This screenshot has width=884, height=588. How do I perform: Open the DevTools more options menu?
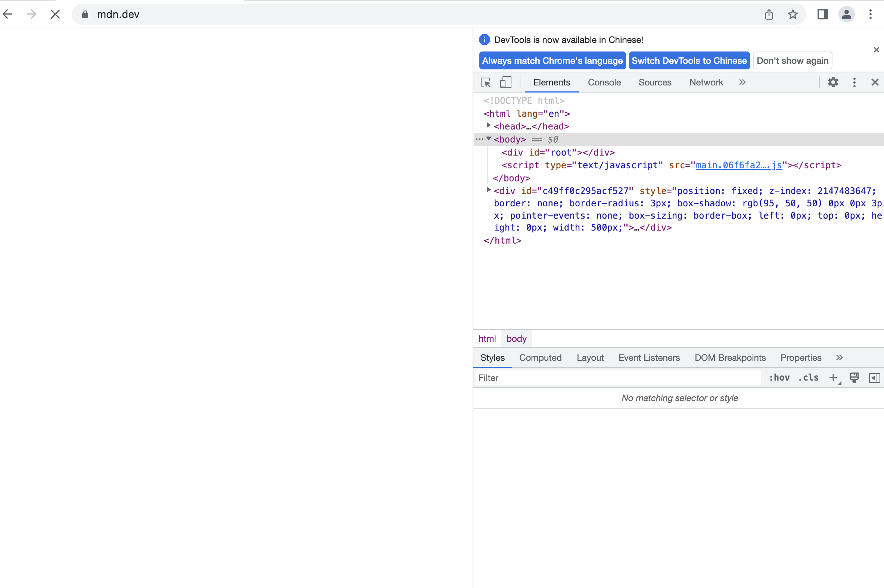coord(854,82)
